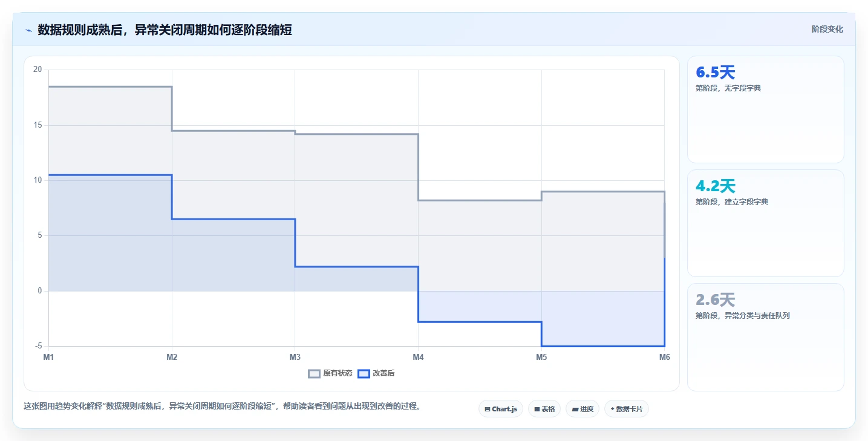Click the blue 改善后 legend color box
The image size is (868, 441).
click(x=364, y=373)
